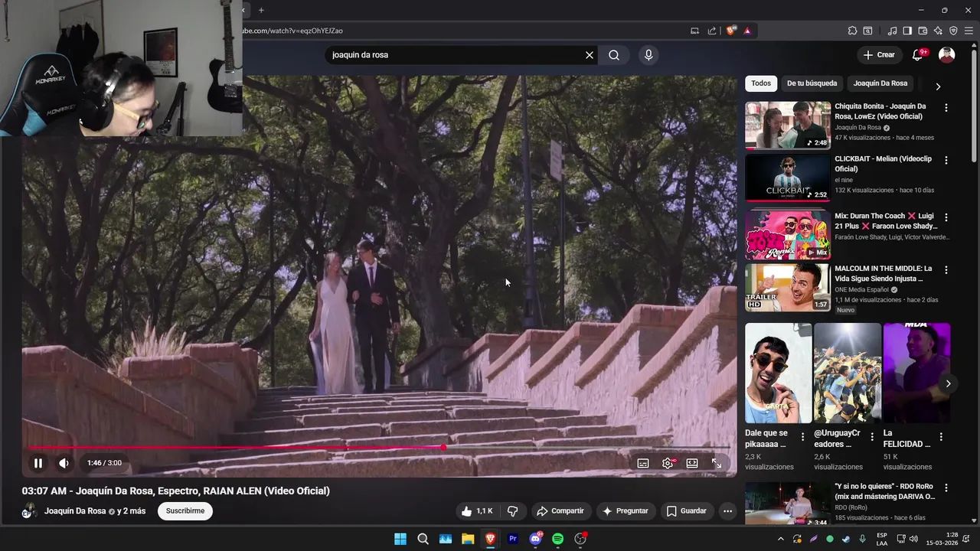Start voice search with the microphone
Viewport: 980px width, 551px height.
pyautogui.click(x=648, y=55)
